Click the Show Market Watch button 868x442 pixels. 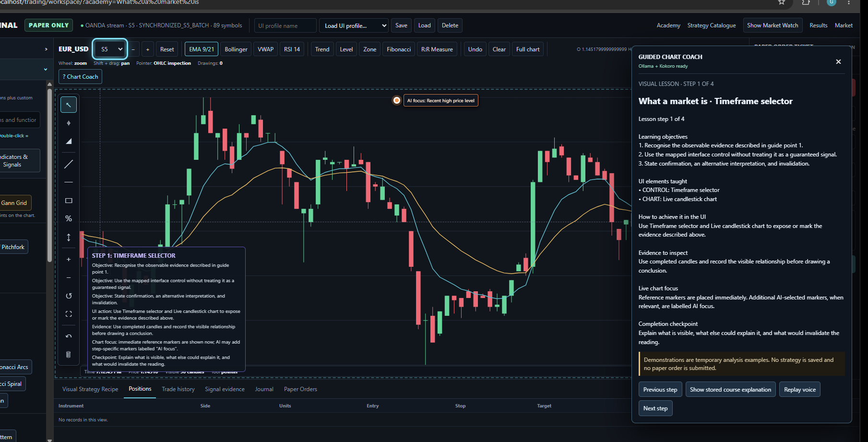coord(773,25)
